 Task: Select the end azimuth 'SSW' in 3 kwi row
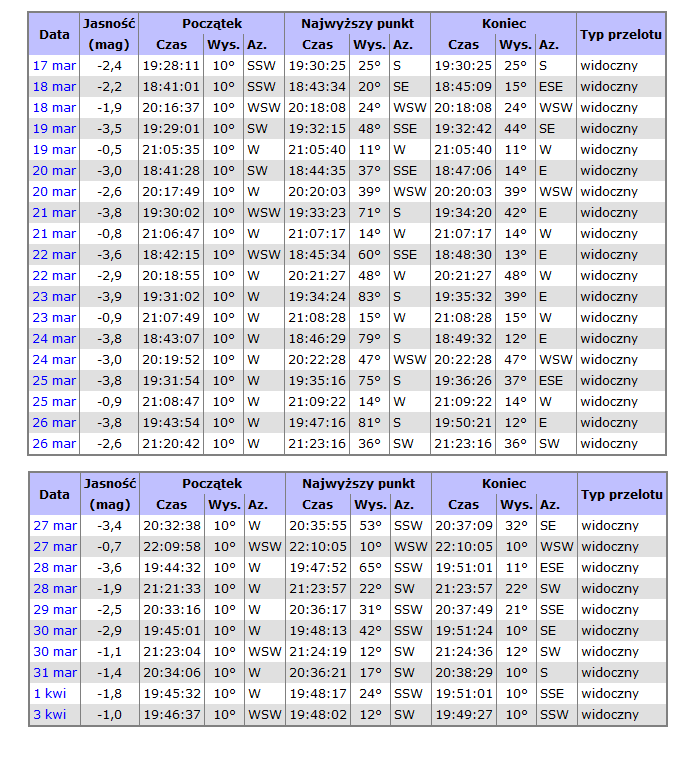(x=554, y=715)
